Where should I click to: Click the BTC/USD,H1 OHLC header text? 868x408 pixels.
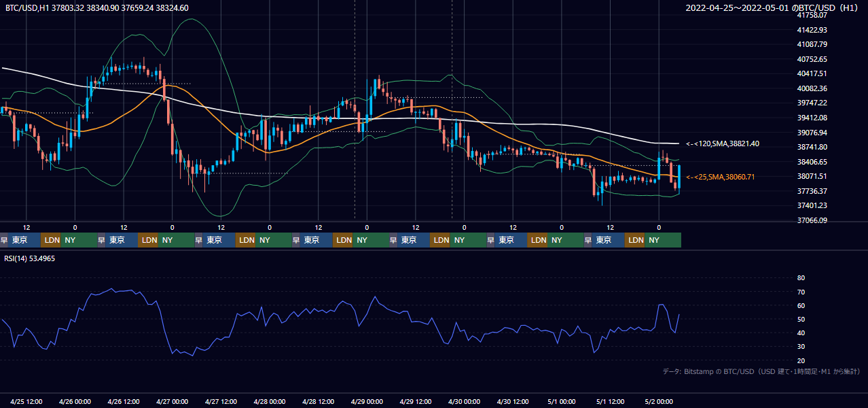pyautogui.click(x=97, y=7)
